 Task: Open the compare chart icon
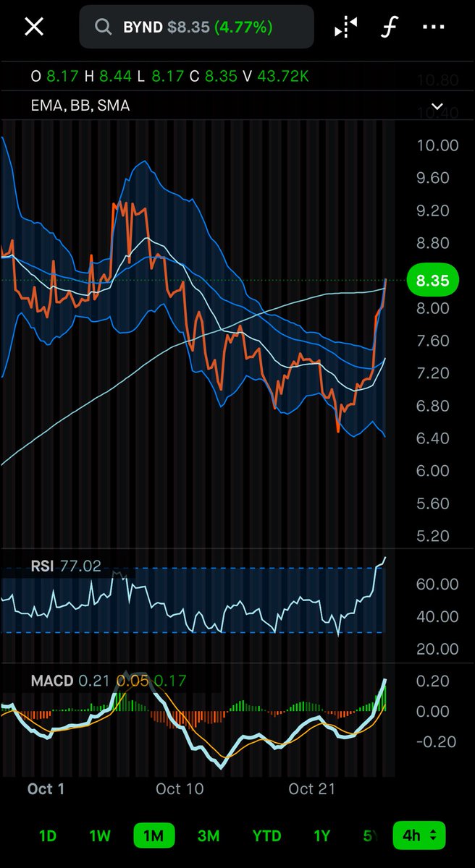(345, 27)
